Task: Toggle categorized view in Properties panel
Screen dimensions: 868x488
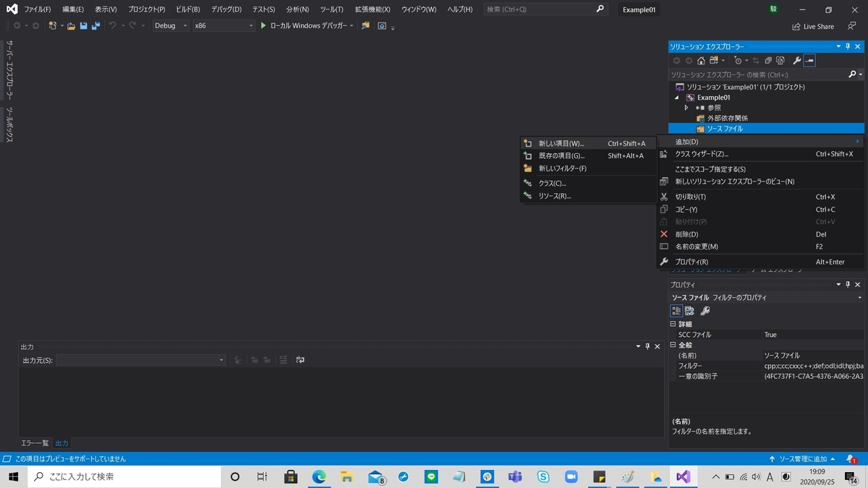Action: pos(676,311)
